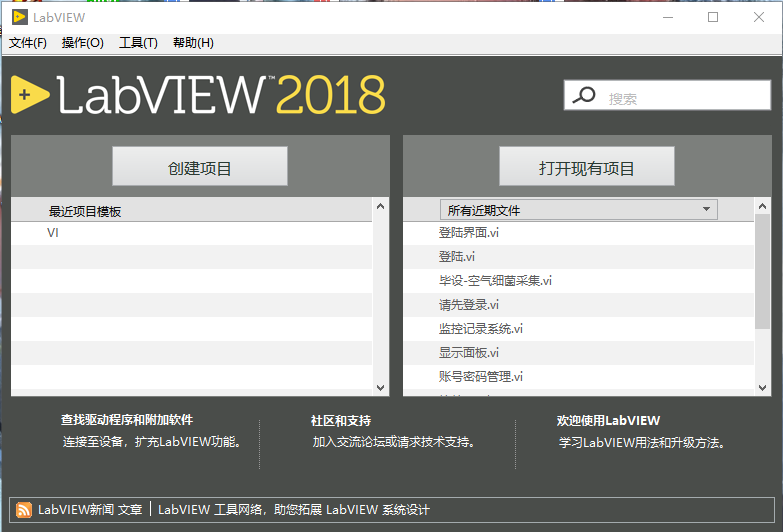Open the 文件(F) menu
Screen dimensions: 783x532
click(28, 43)
